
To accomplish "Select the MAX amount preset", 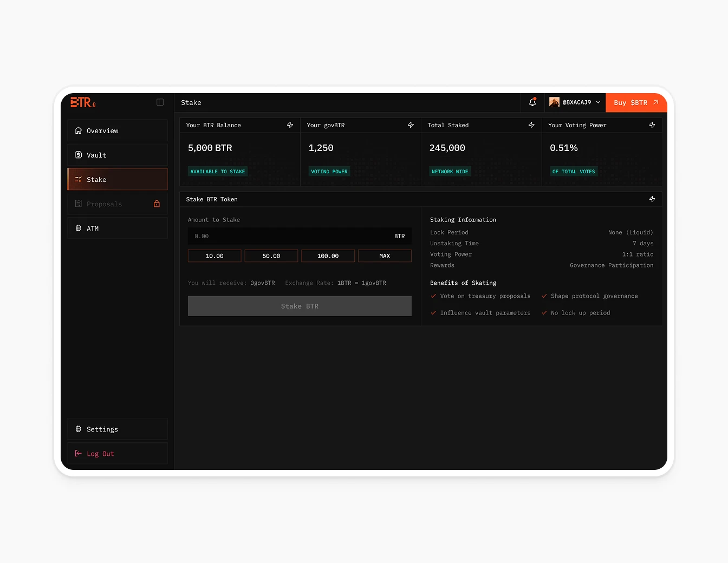I will point(385,256).
